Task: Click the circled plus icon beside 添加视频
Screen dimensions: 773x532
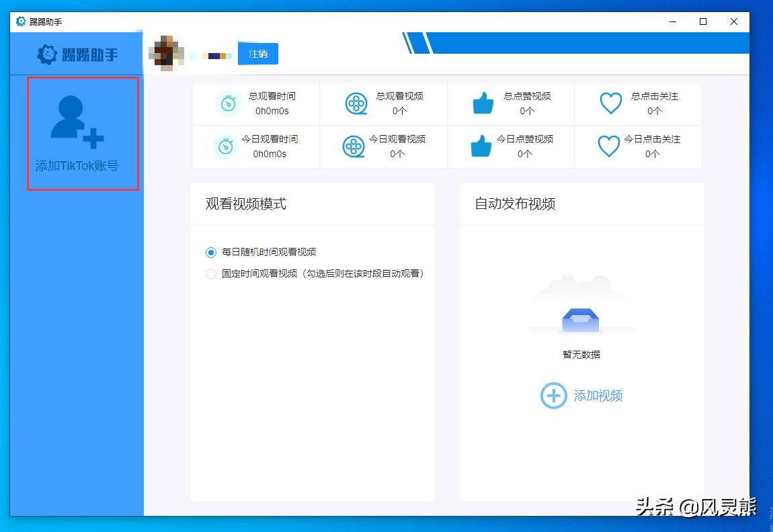Action: (x=554, y=396)
